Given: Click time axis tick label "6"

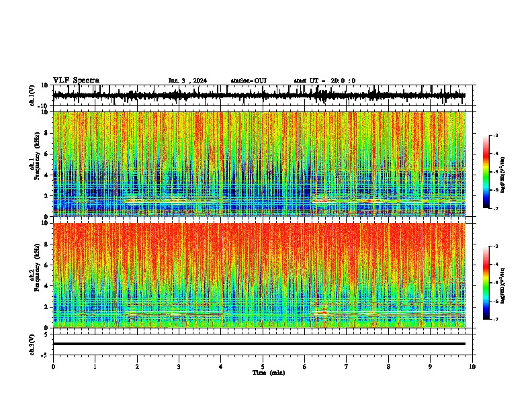Looking at the screenshot, I should [305, 367].
